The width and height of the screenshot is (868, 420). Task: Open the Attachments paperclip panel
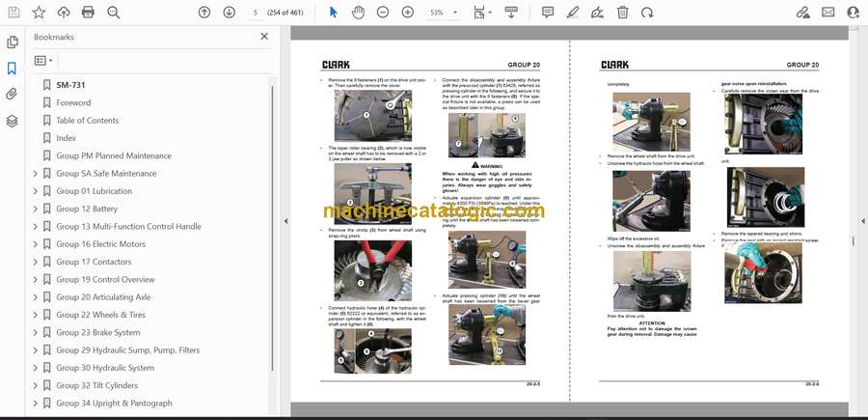click(x=13, y=95)
